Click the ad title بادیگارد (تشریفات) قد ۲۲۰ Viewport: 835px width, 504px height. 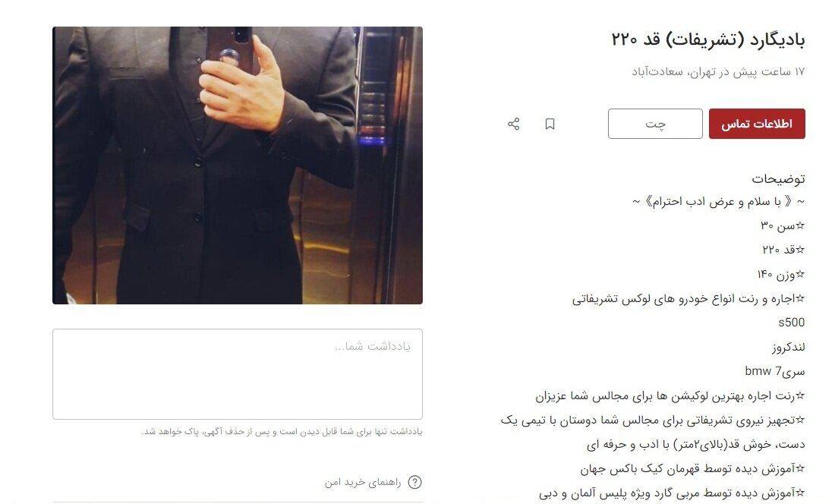click(707, 39)
